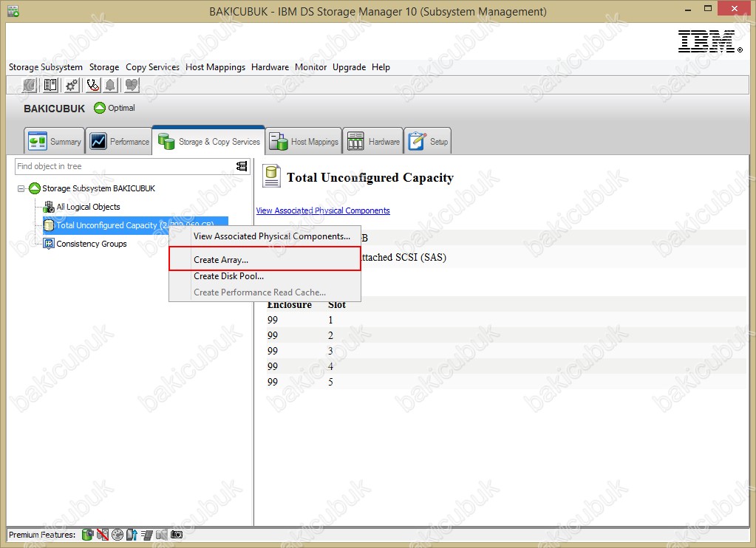This screenshot has height=548, width=756.
Task: Click the document icon beside the heading
Action: [x=271, y=176]
